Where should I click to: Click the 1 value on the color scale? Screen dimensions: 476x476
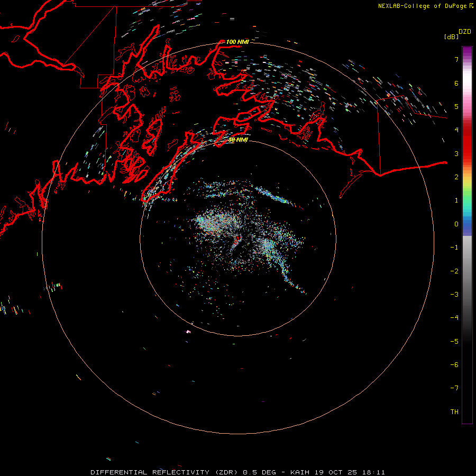[456, 200]
